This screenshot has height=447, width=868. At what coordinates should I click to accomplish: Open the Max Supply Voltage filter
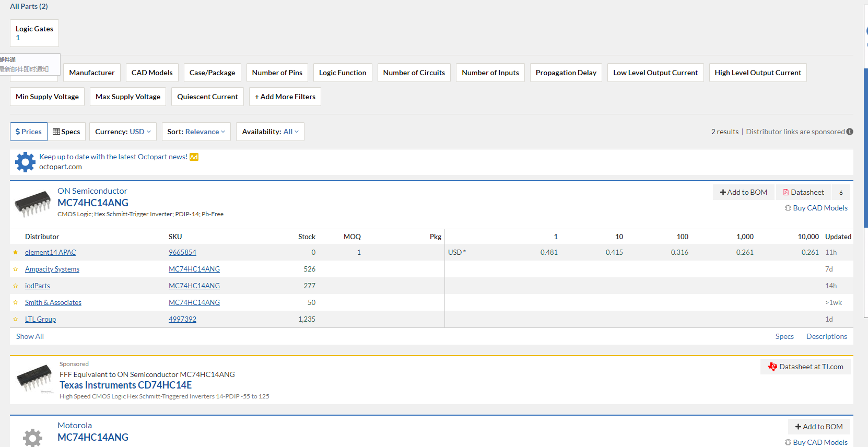tap(128, 97)
